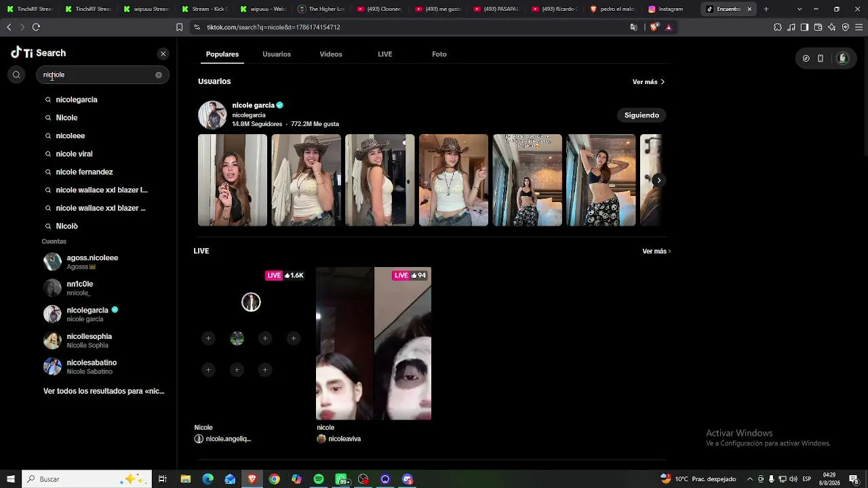Open Brave Shields panel
The image size is (868, 488).
click(654, 27)
